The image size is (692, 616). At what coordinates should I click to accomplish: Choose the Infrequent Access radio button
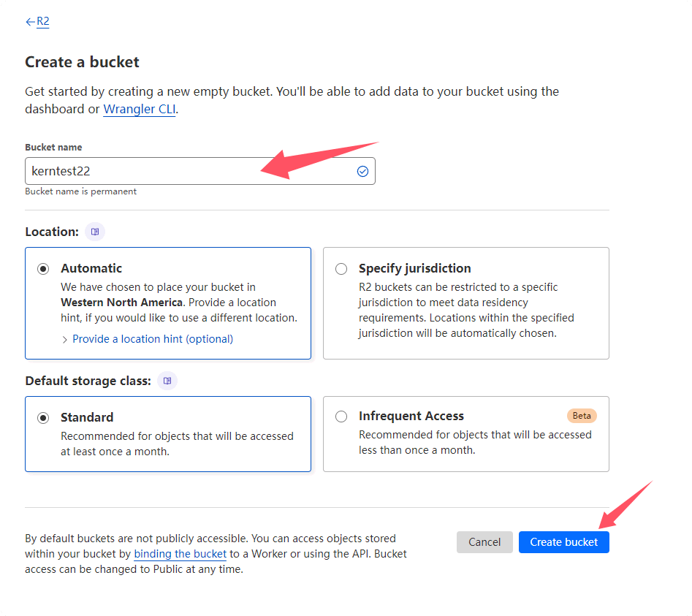(341, 417)
